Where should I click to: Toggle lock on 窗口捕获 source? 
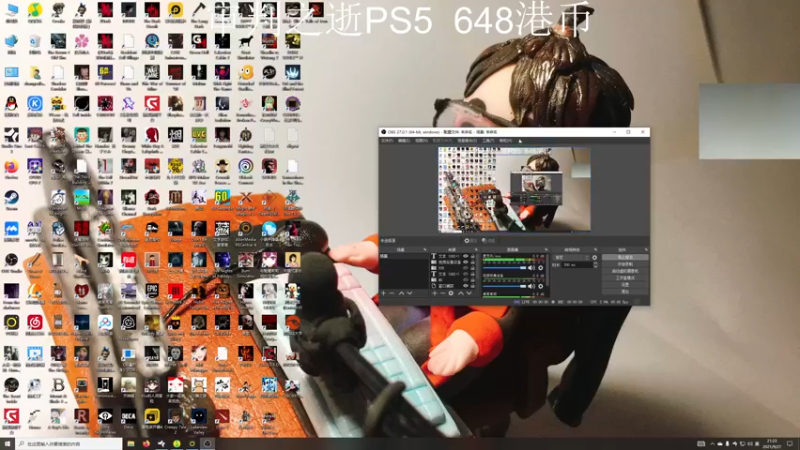pyautogui.click(x=473, y=286)
